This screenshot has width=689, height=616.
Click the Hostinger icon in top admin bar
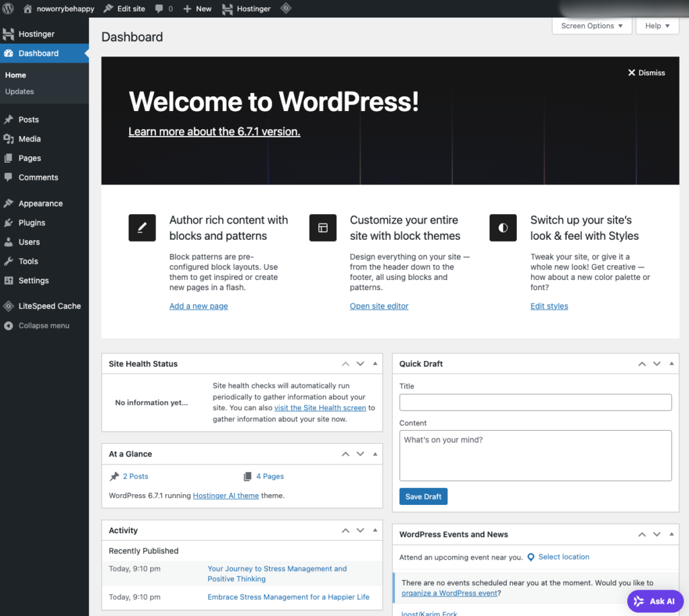pyautogui.click(x=227, y=9)
